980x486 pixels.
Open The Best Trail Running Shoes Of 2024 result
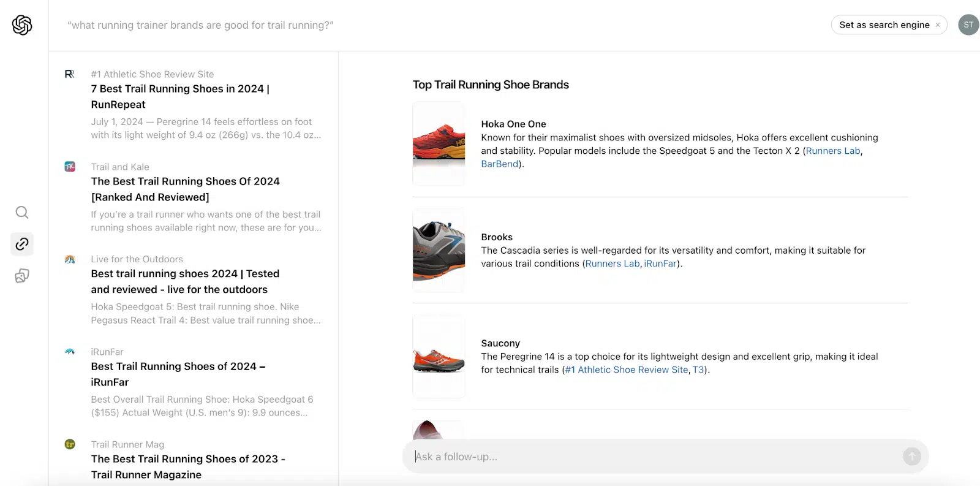185,189
